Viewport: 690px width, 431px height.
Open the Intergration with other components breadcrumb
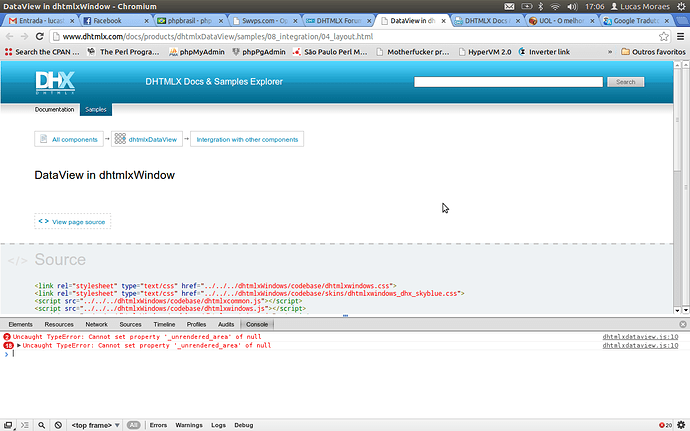point(247,139)
